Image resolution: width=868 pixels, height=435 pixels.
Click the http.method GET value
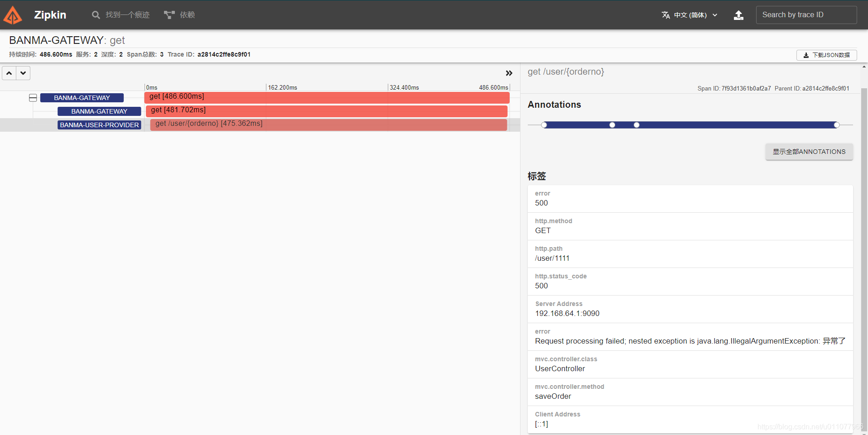tap(543, 230)
